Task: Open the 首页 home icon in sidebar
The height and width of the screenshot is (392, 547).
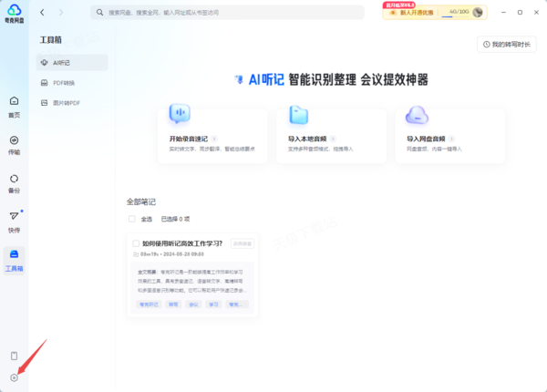Action: (x=14, y=105)
